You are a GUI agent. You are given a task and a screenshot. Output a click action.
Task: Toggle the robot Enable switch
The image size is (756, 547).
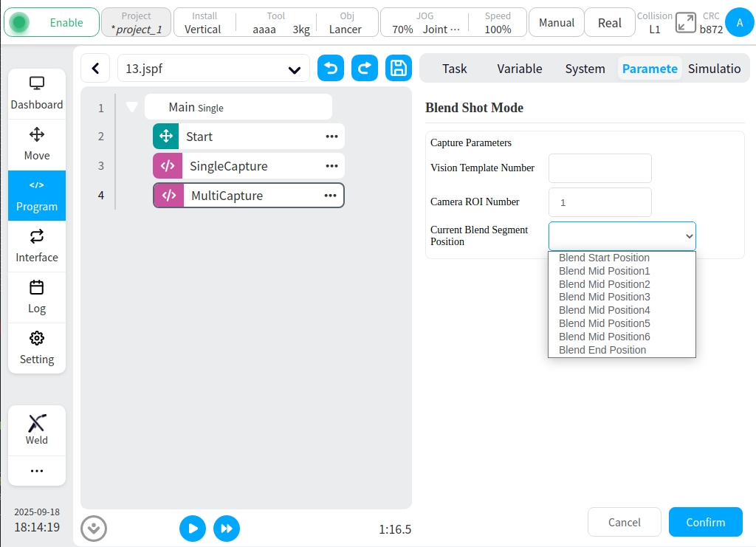point(51,23)
